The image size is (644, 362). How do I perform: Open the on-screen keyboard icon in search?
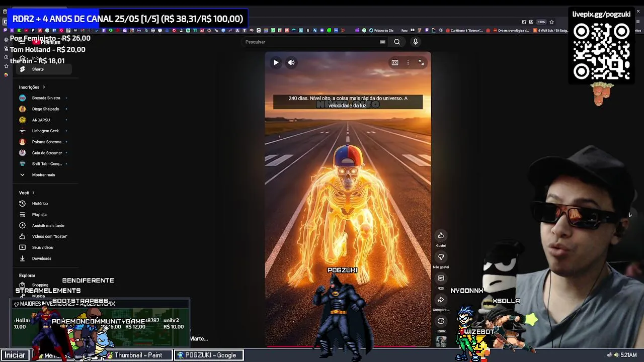tap(382, 42)
